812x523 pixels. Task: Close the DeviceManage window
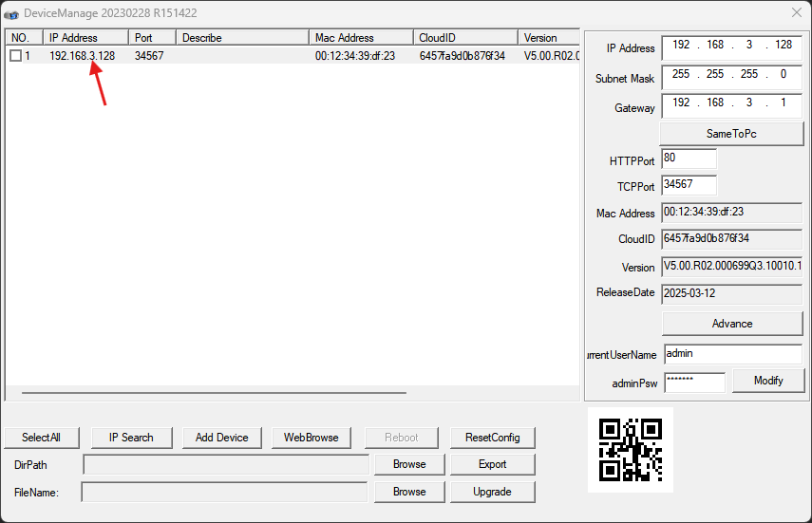click(796, 12)
